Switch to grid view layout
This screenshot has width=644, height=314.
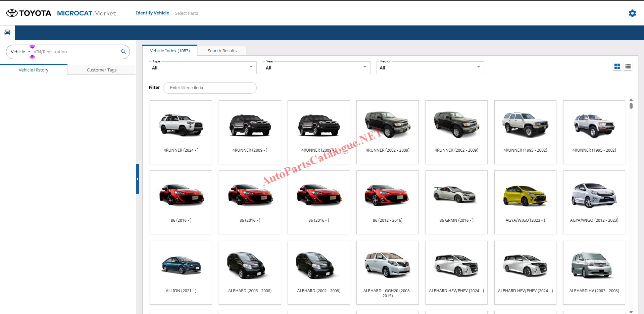point(617,67)
